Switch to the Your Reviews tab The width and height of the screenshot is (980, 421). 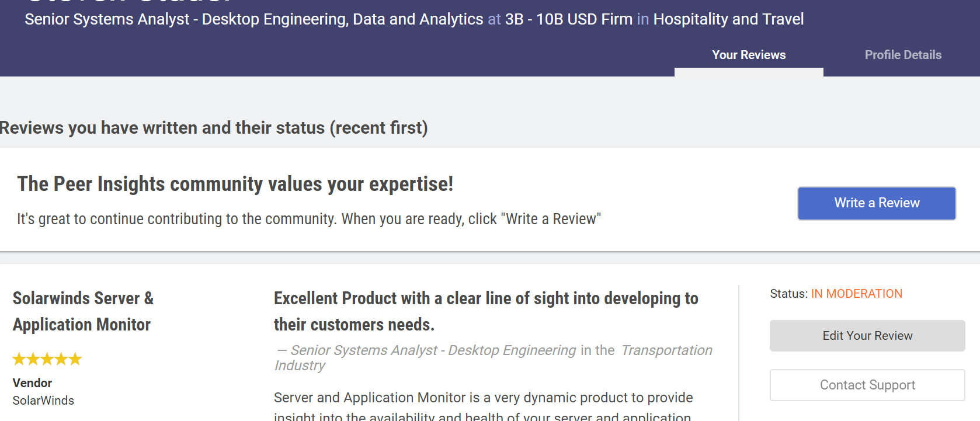pos(749,55)
